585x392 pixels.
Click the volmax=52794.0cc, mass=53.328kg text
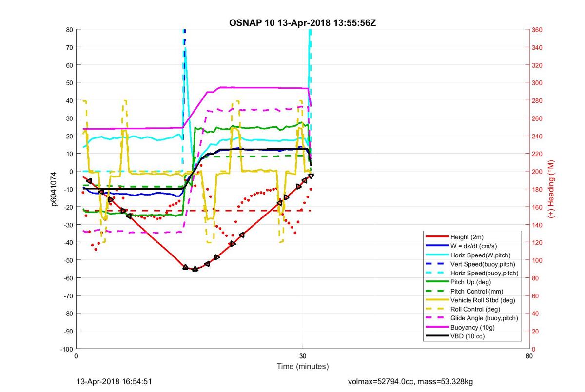[x=410, y=381]
